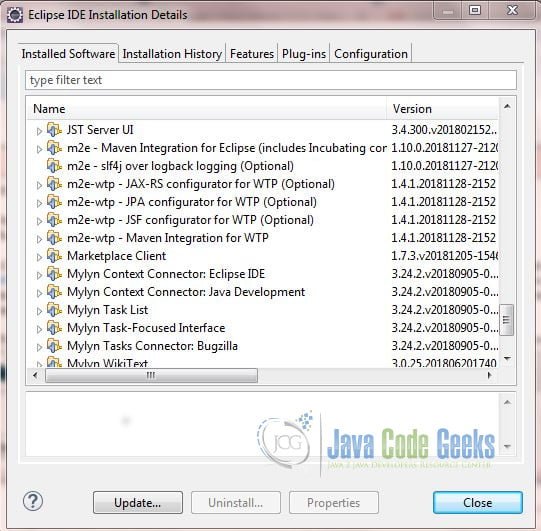Click the Uninstall... button
This screenshot has height=531, width=541.
click(236, 503)
